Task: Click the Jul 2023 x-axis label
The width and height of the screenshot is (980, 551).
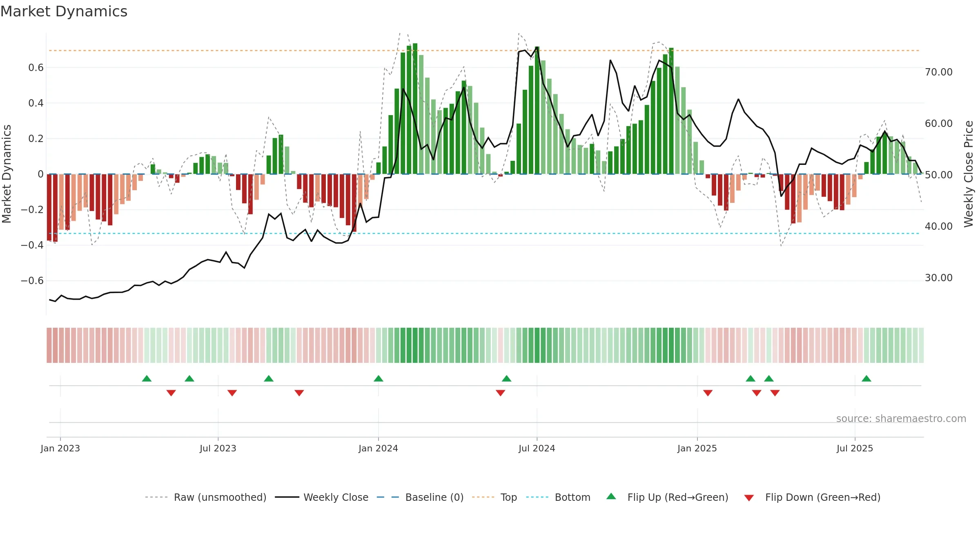Action: pos(218,448)
